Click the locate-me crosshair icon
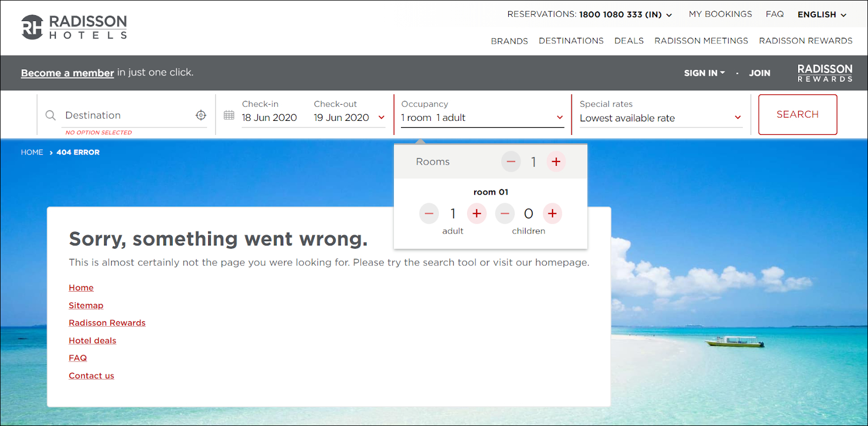Viewport: 868px width, 426px height. tap(201, 115)
